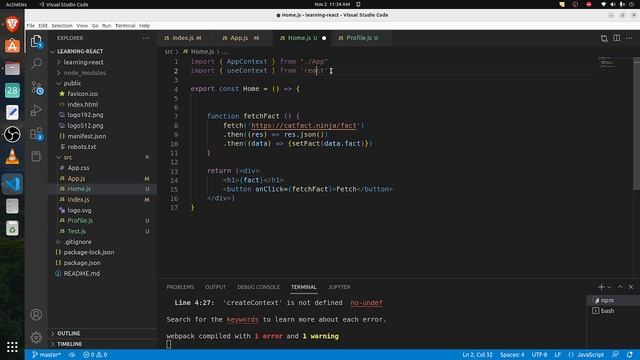Expand the node_modules folder
The width and height of the screenshot is (640, 360).
coord(59,73)
